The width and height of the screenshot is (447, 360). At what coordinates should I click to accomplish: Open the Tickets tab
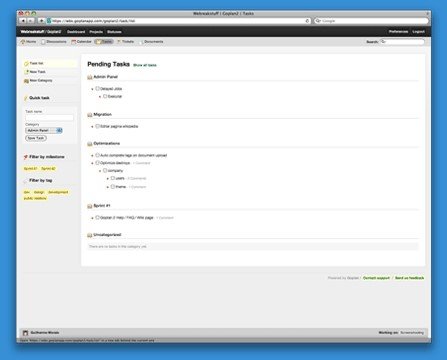[125, 42]
